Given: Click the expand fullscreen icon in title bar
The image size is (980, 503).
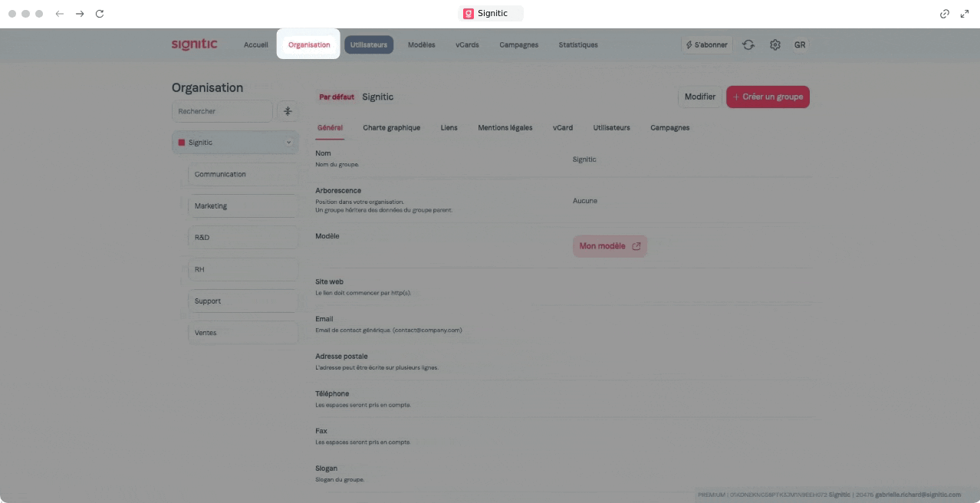Looking at the screenshot, I should [x=965, y=14].
